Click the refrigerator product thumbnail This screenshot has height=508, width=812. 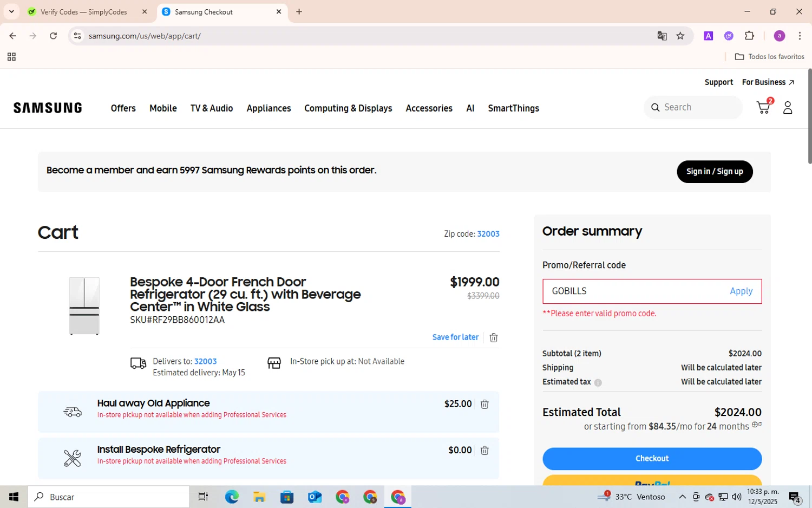click(x=84, y=306)
